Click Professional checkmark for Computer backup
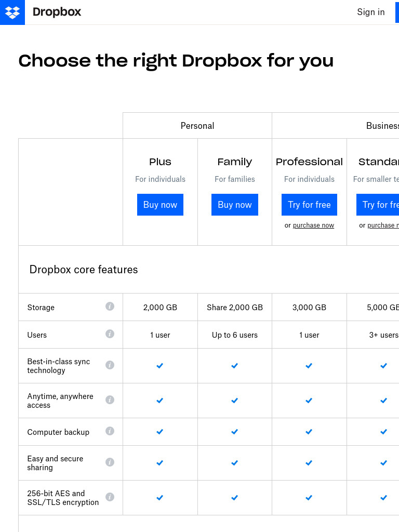 (309, 432)
